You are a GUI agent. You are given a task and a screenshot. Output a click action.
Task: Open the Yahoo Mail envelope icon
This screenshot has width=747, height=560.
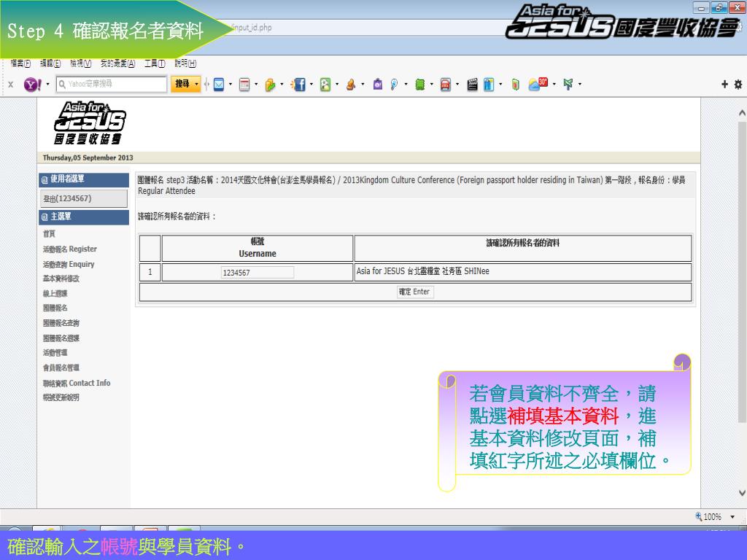click(218, 85)
